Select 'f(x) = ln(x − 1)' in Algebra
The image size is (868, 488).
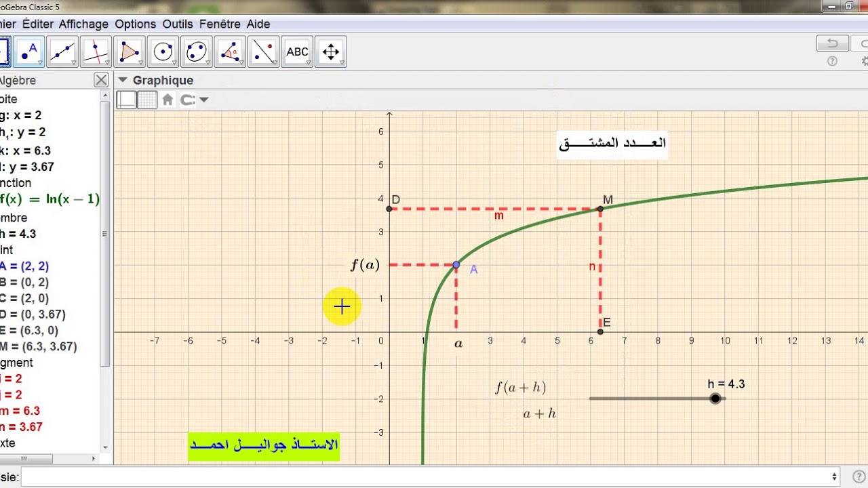coord(50,199)
